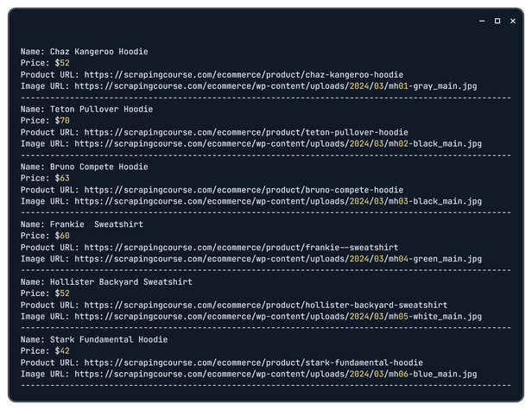Open the mh03-black_main.jpg image URL
Screen dimensions: 532x410
[x=277, y=201]
